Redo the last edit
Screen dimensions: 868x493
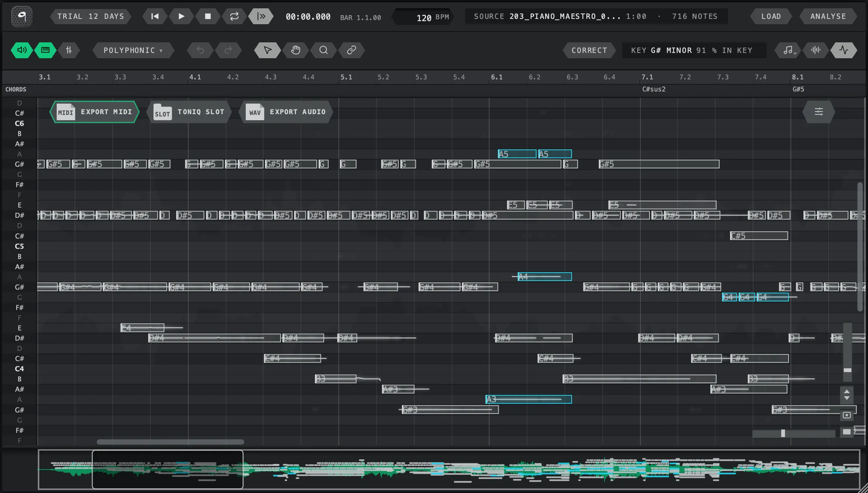pos(228,50)
